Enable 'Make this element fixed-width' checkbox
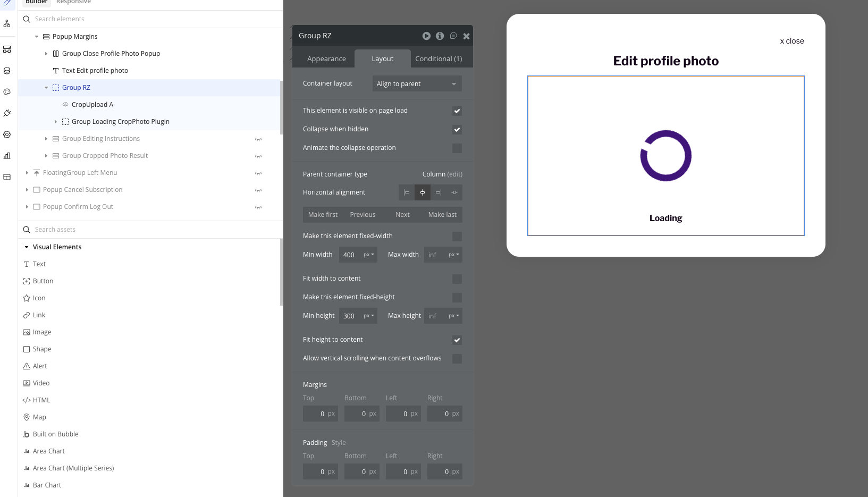Viewport: 868px width, 497px height. click(457, 237)
